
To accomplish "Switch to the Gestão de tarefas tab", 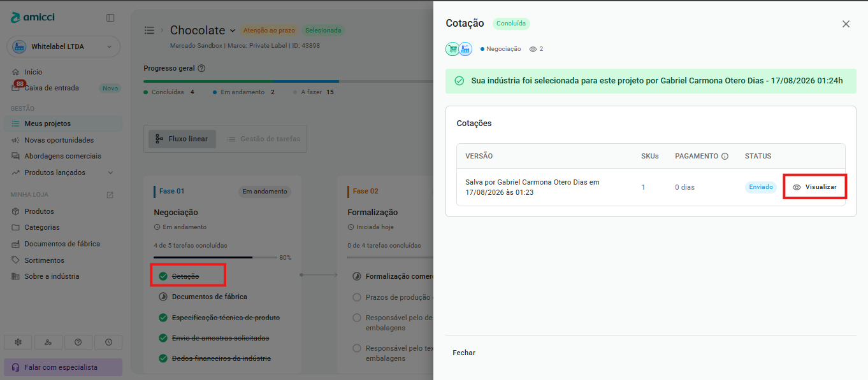I will tap(263, 139).
